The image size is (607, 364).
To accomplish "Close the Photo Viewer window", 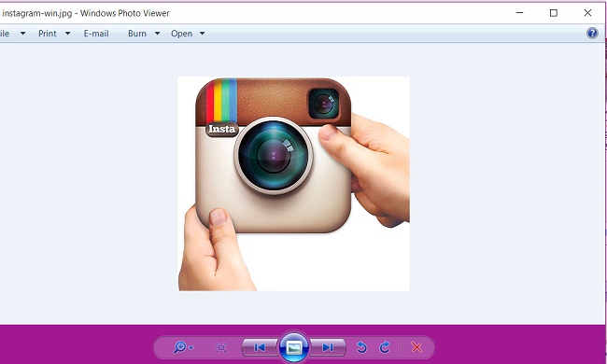I will pyautogui.click(x=587, y=13).
